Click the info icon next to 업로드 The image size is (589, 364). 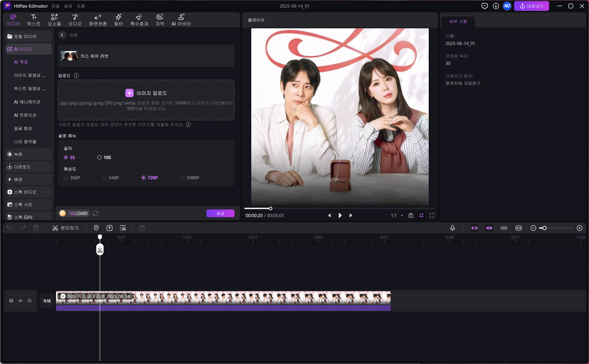click(x=76, y=76)
